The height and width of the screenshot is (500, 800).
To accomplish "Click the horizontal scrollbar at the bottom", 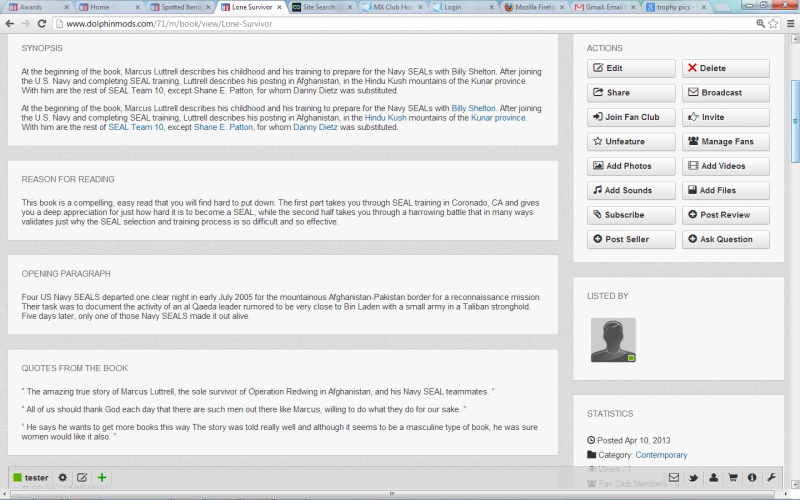I will 392,494.
